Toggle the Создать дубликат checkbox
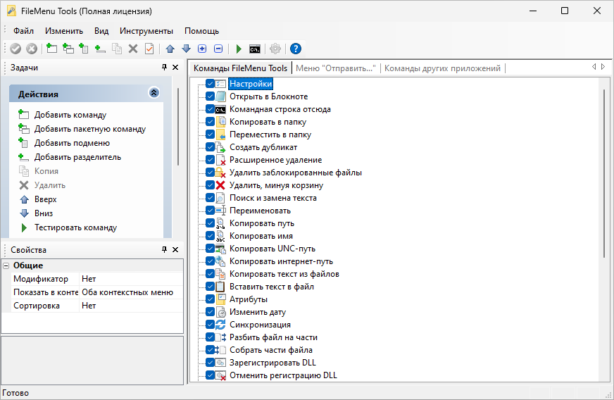The height and width of the screenshot is (400, 614). (210, 147)
